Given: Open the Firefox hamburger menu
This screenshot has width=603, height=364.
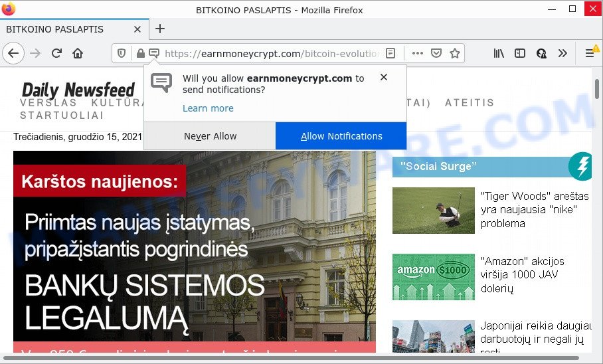Looking at the screenshot, I should [590, 53].
